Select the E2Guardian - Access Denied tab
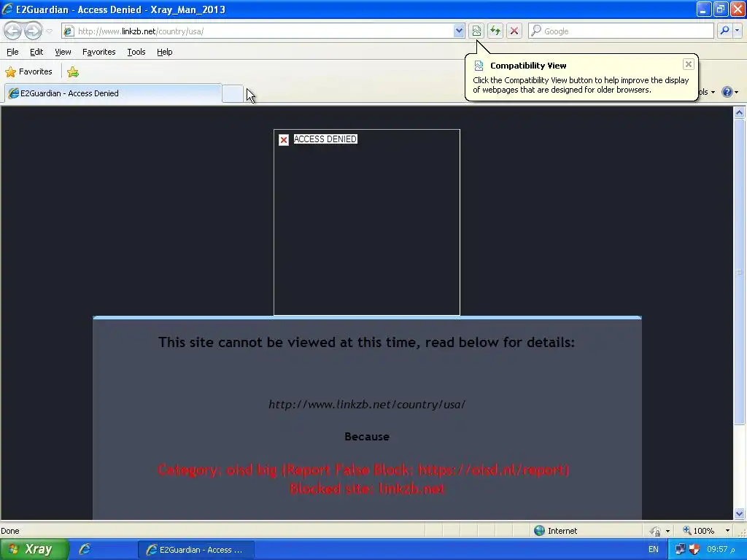The image size is (747, 560). (x=113, y=93)
